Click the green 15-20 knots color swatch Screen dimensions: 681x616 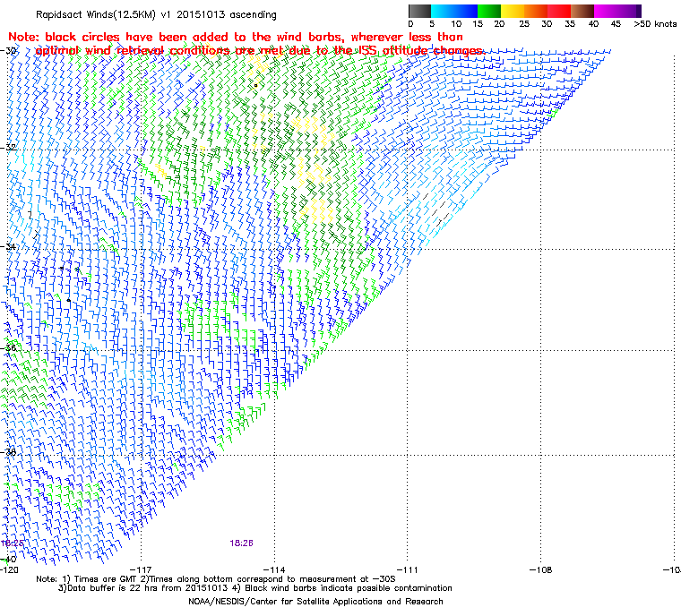pos(489,11)
